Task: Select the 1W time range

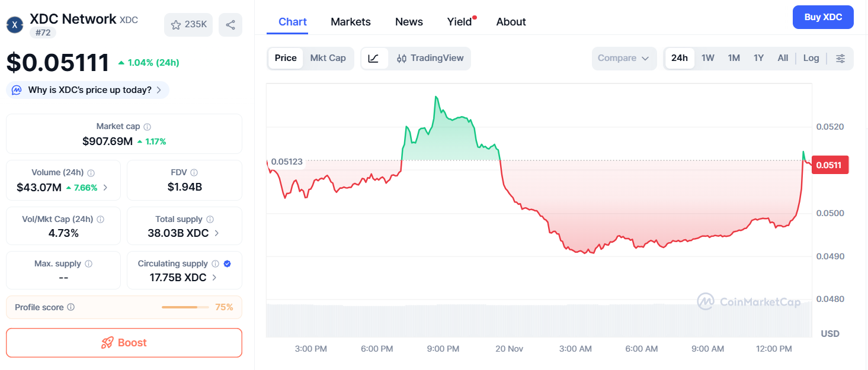Action: tap(707, 58)
